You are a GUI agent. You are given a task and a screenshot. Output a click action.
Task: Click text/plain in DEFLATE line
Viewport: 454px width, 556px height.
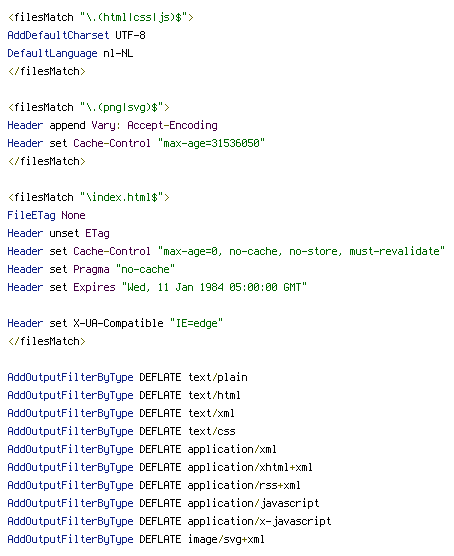tap(217, 377)
